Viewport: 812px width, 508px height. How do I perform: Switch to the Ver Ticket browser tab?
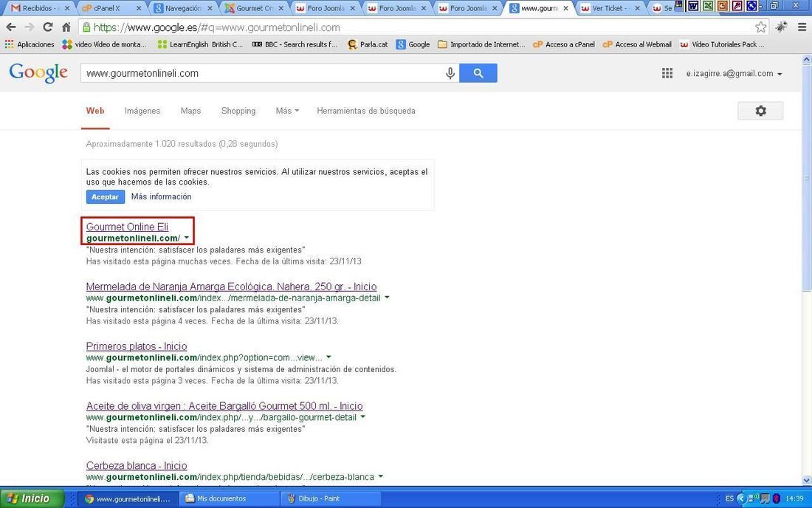point(610,8)
